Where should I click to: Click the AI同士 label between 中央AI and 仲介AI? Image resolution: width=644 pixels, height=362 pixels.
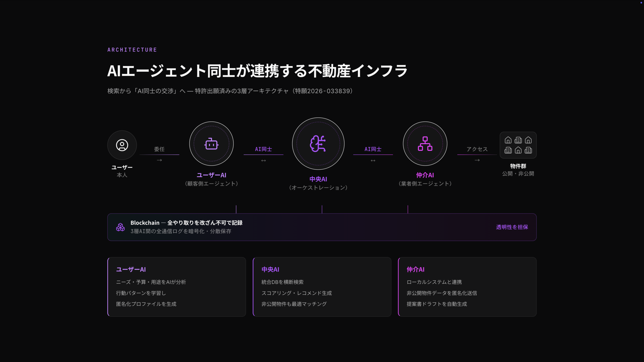pos(373,149)
